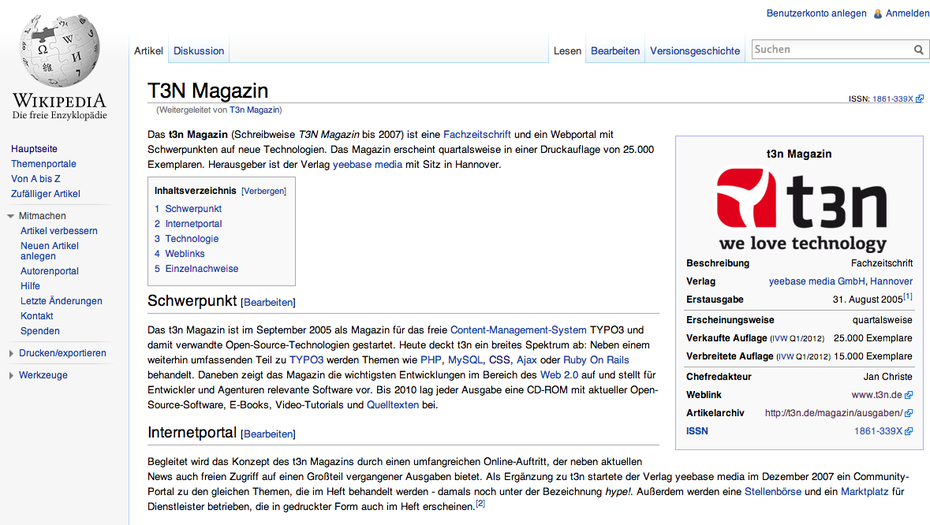This screenshot has height=525, width=930.
Task: Open www.t3n.de weblink in infobox
Action: tap(877, 395)
